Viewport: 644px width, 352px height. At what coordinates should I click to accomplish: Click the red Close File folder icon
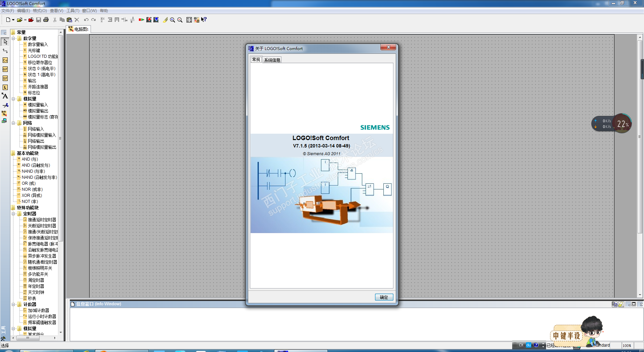pyautogui.click(x=31, y=20)
